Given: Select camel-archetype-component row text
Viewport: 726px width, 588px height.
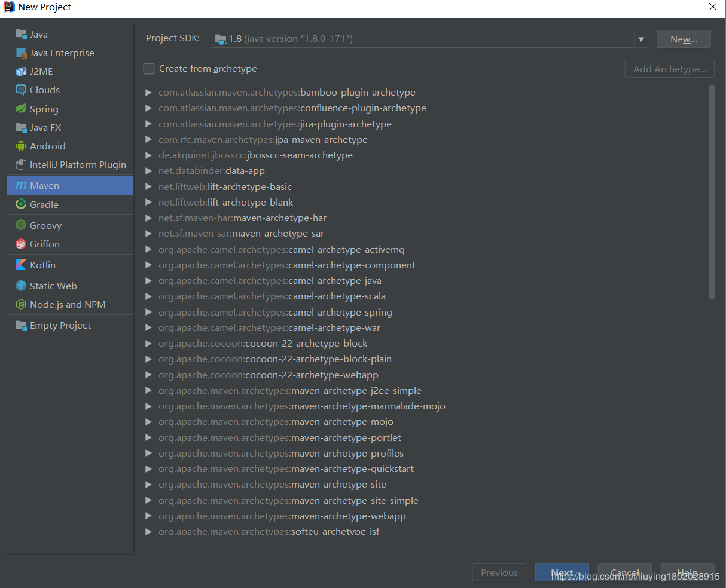Looking at the screenshot, I should pos(287,265).
